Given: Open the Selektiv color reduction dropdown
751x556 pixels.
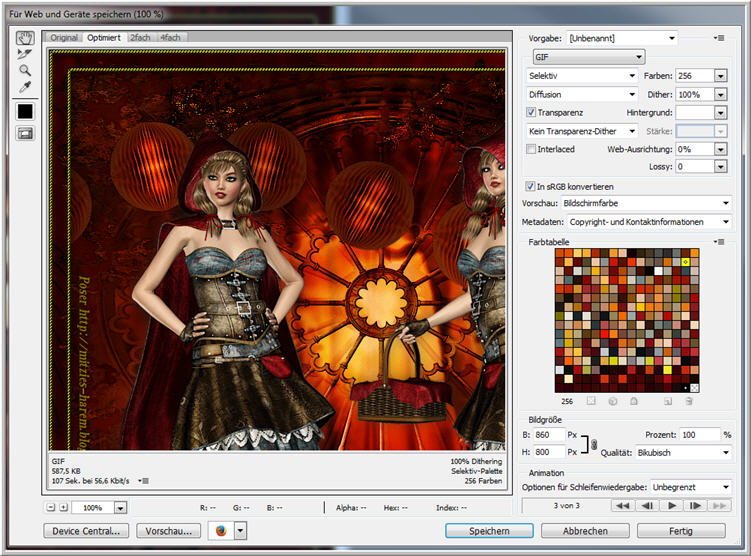Looking at the screenshot, I should click(x=581, y=76).
